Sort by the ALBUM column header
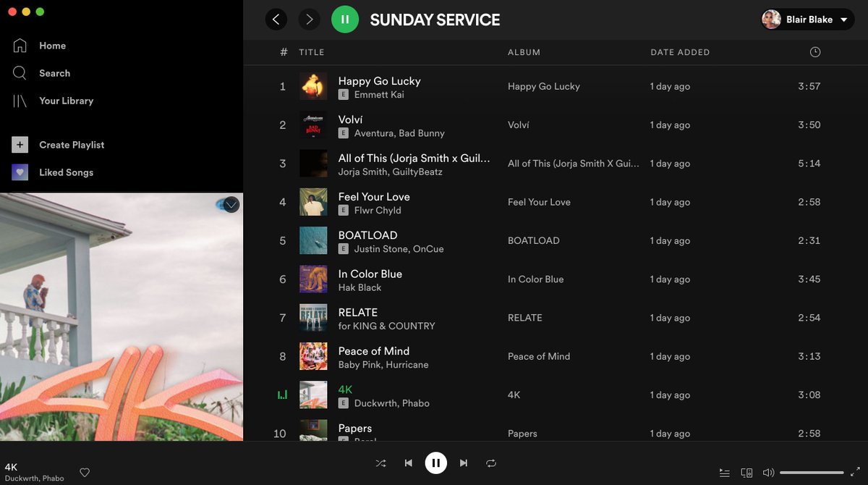The height and width of the screenshot is (485, 868). pyautogui.click(x=524, y=52)
